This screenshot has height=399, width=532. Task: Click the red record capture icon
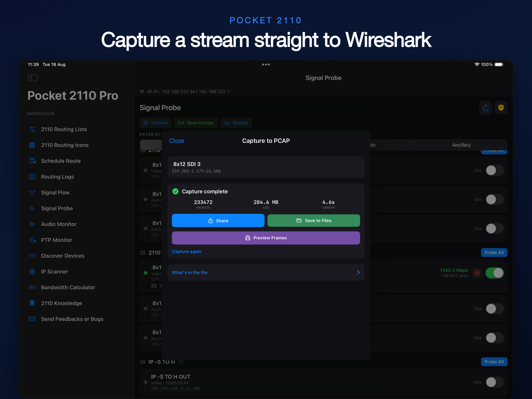pyautogui.click(x=477, y=273)
